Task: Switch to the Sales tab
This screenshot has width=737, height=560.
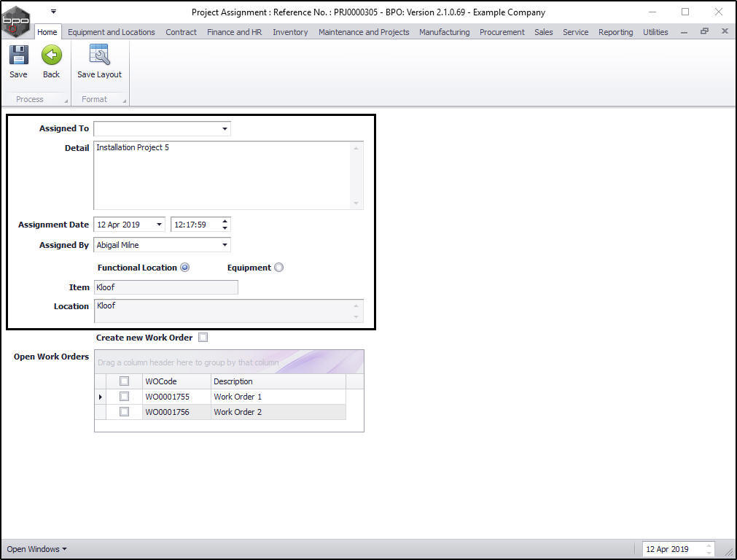Action: pyautogui.click(x=543, y=32)
